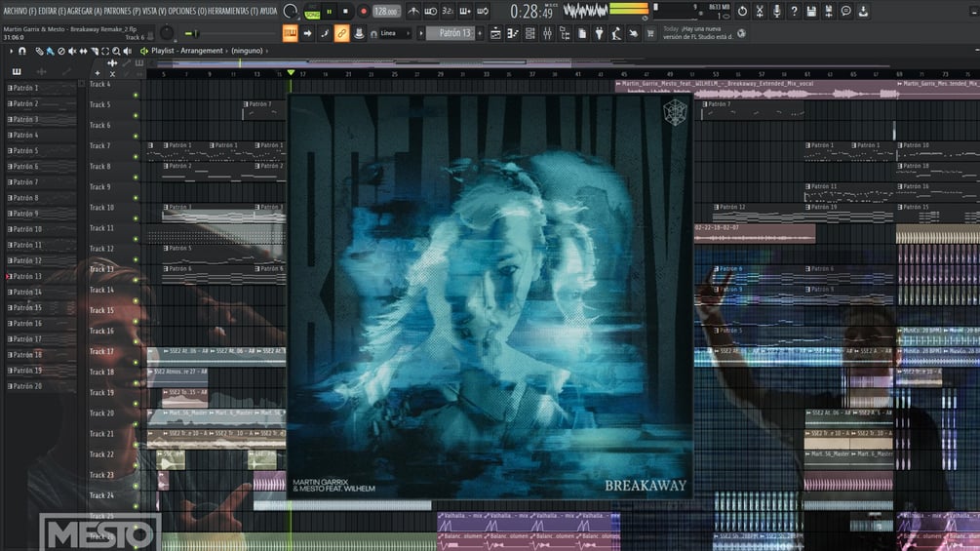Click the restart audio devices icon
Screen dimensions: 980x551
coord(742,12)
